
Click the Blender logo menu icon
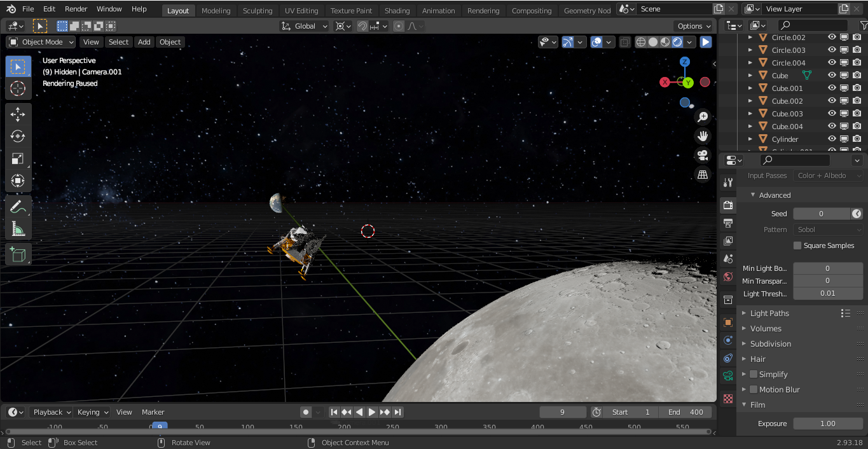tap(11, 9)
